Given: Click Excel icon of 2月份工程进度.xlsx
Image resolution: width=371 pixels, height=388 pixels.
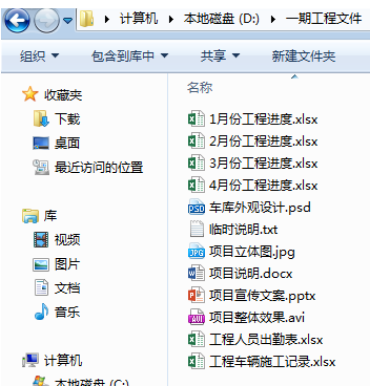Looking at the screenshot, I should (196, 141).
